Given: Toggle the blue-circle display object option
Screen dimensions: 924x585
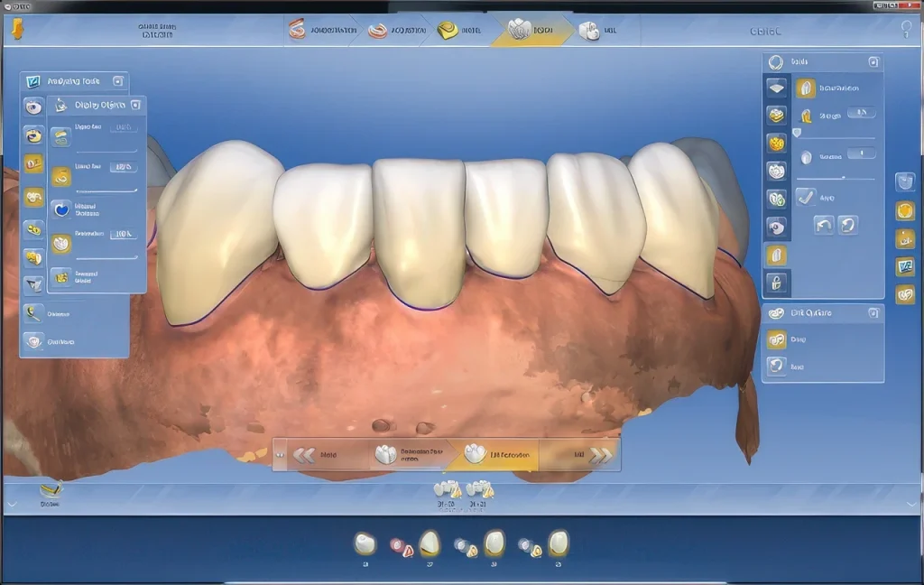Looking at the screenshot, I should pos(61,209).
